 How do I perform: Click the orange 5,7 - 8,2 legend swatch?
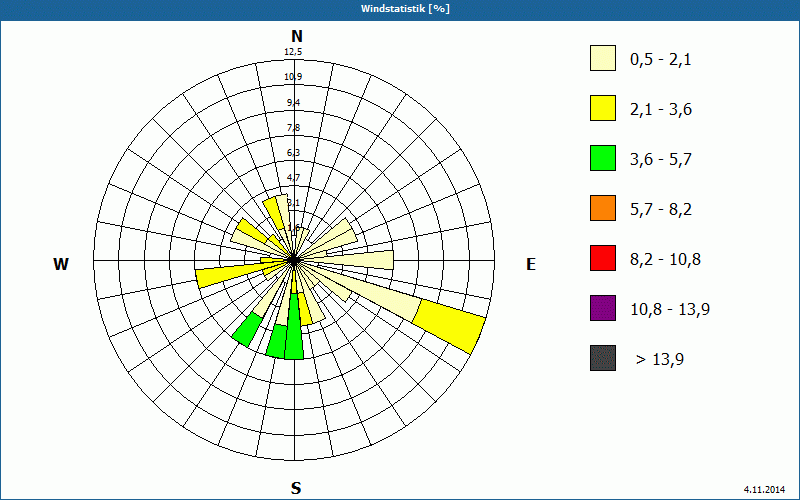click(603, 208)
